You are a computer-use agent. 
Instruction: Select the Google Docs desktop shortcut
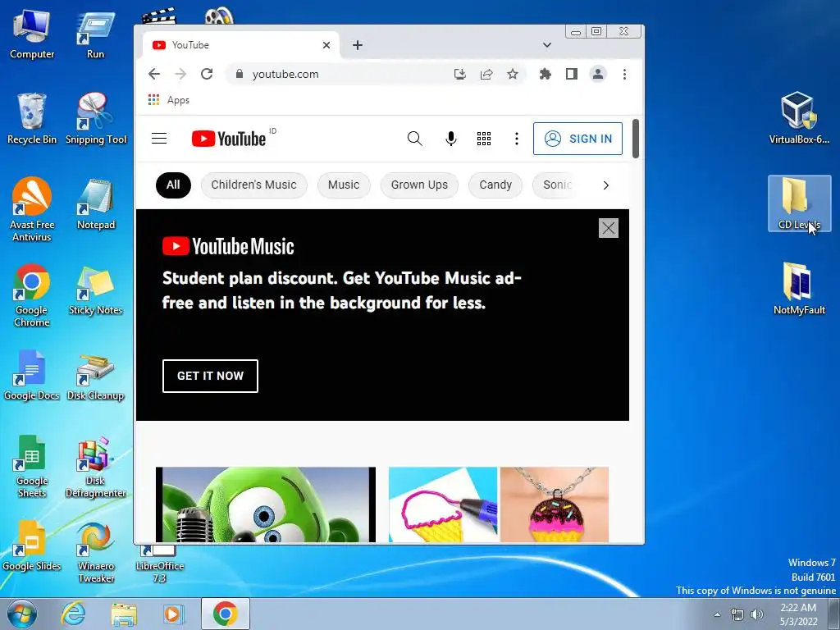point(32,375)
